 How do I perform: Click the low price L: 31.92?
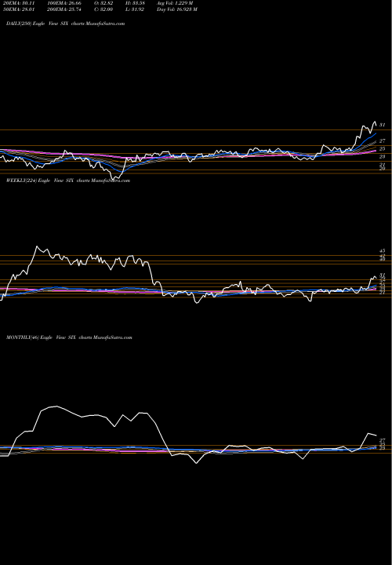tap(133, 9)
